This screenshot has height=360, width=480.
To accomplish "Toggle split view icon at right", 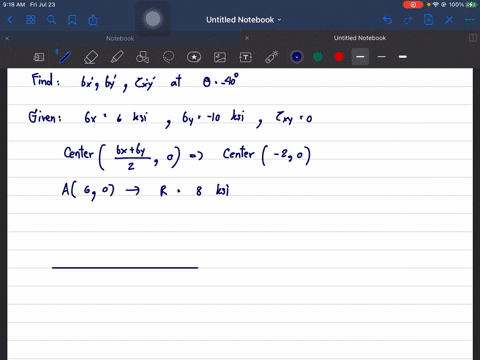I will click(473, 38).
